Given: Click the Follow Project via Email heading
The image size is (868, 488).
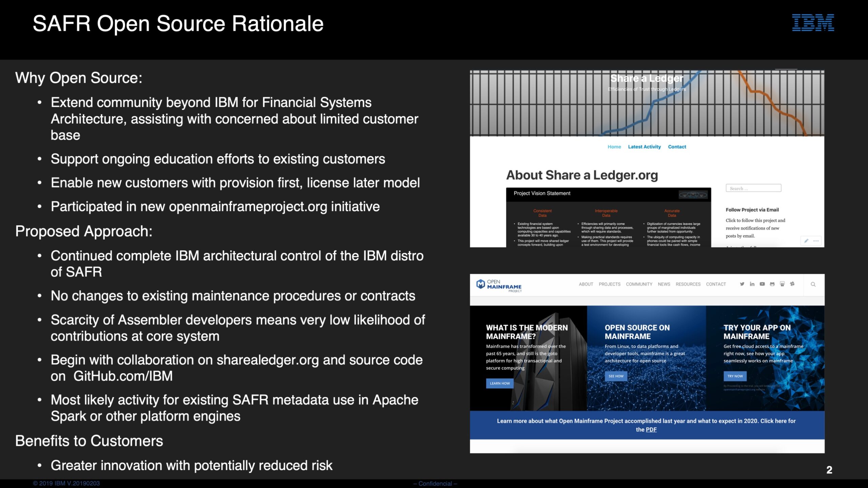Looking at the screenshot, I should (x=752, y=210).
